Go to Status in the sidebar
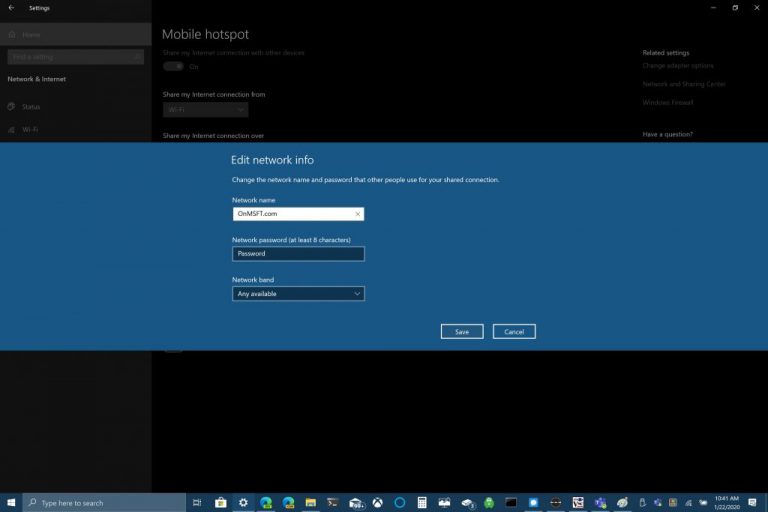The width and height of the screenshot is (768, 512). 31,106
